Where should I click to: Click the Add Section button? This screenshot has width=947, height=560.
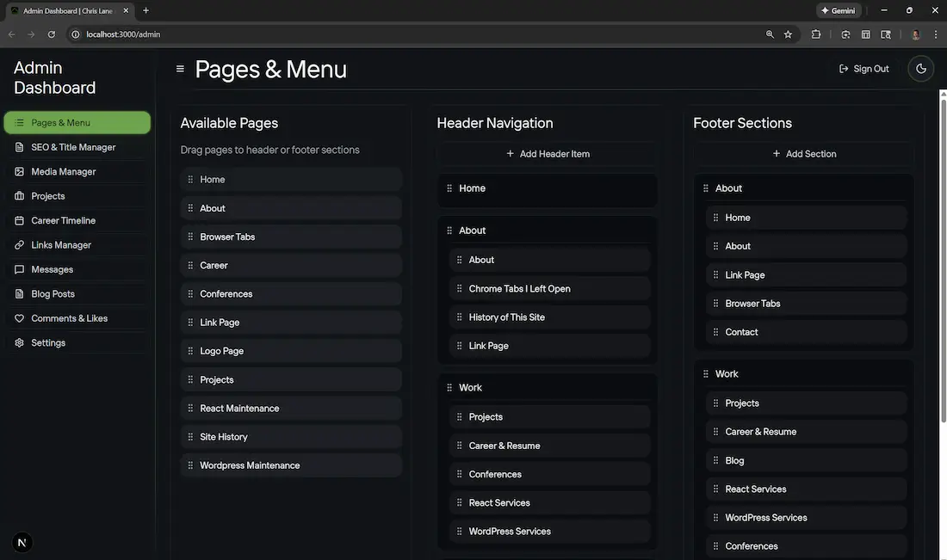click(804, 154)
